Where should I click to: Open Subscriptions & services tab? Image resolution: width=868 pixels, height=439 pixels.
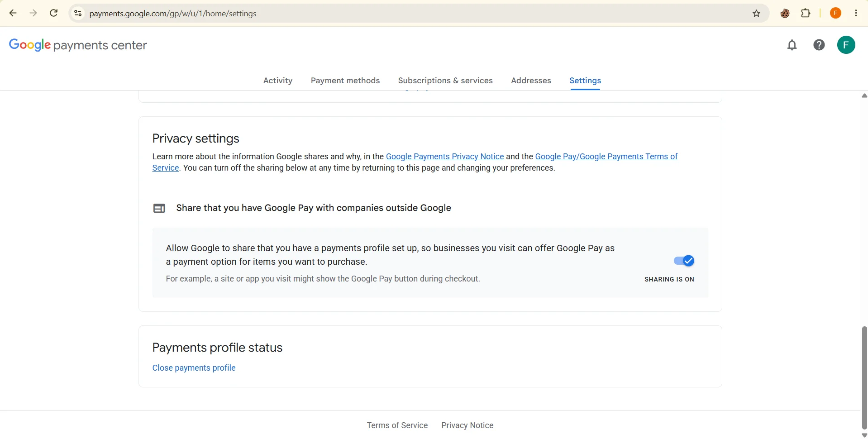tap(445, 81)
